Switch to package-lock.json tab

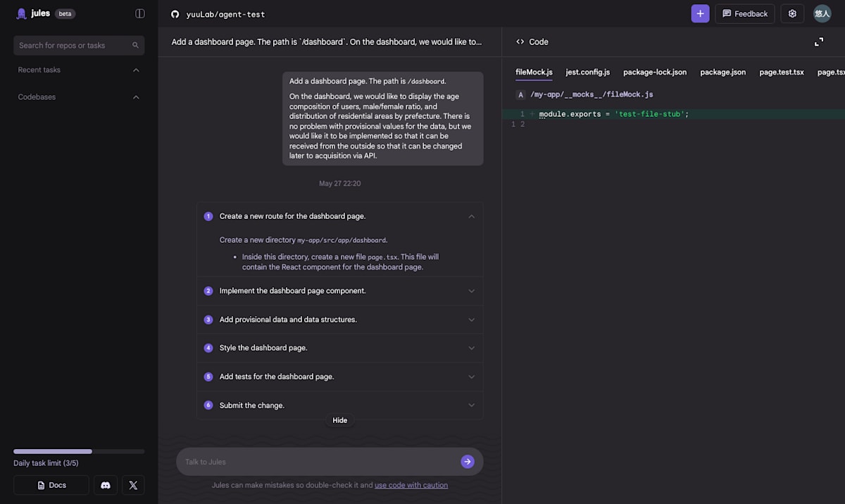click(655, 72)
